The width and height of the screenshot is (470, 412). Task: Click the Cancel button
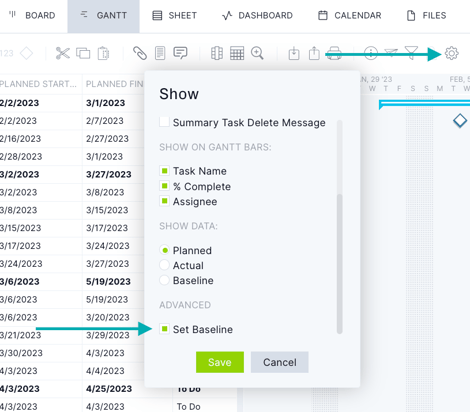tap(279, 362)
